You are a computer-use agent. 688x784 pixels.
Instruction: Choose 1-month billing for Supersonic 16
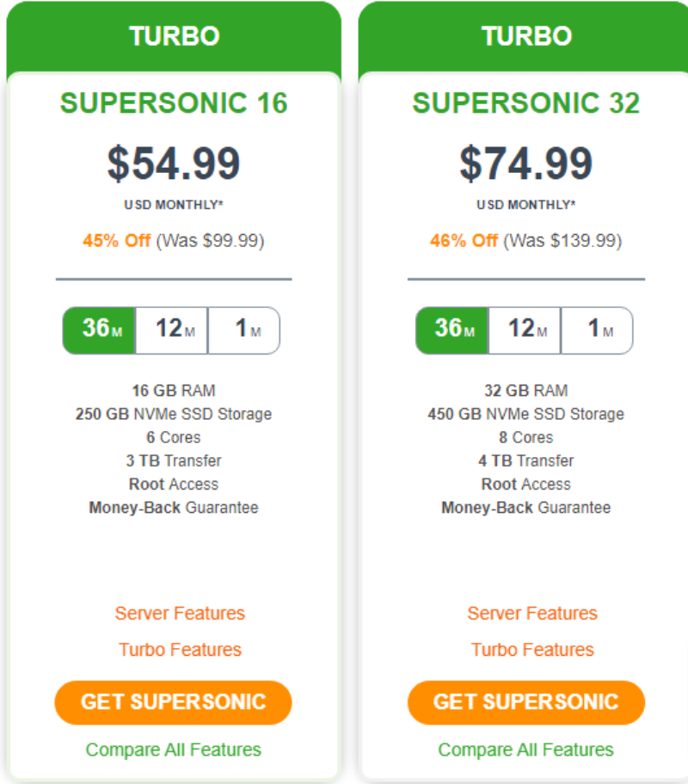pyautogui.click(x=244, y=330)
